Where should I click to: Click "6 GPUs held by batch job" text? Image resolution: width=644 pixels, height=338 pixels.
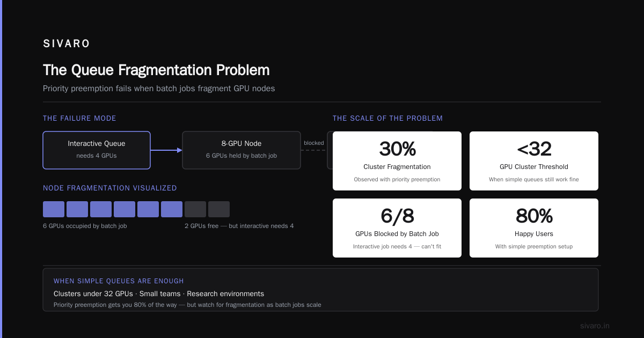coord(241,156)
